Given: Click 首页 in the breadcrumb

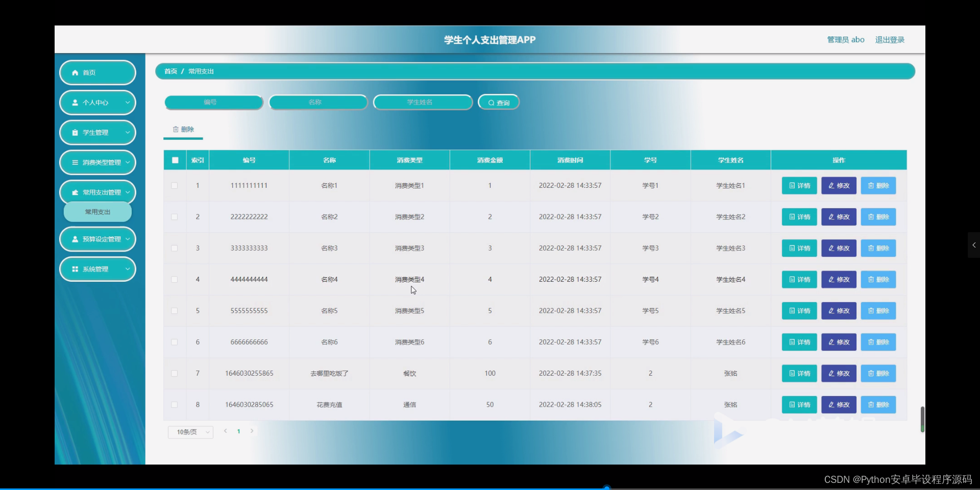Looking at the screenshot, I should point(170,71).
